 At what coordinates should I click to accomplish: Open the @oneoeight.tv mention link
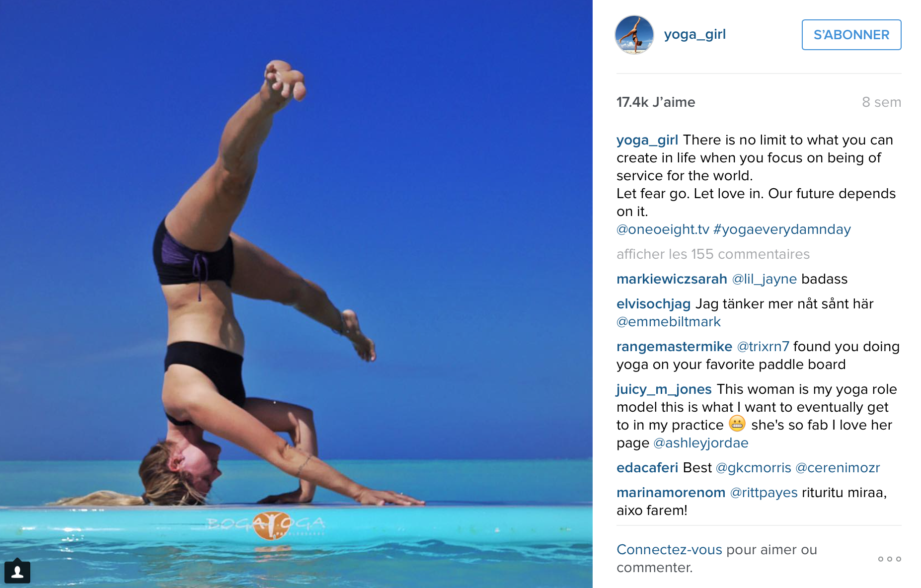point(663,229)
